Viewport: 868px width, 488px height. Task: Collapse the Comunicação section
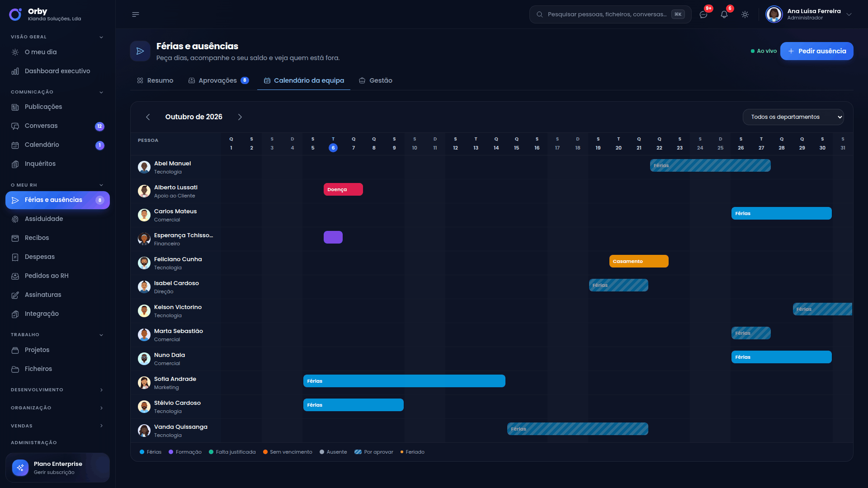point(57,92)
